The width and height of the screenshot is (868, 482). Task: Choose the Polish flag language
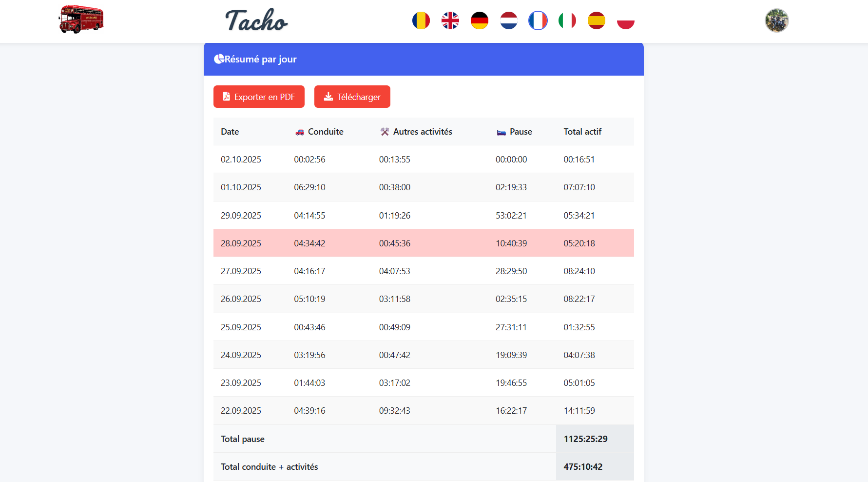click(x=625, y=20)
